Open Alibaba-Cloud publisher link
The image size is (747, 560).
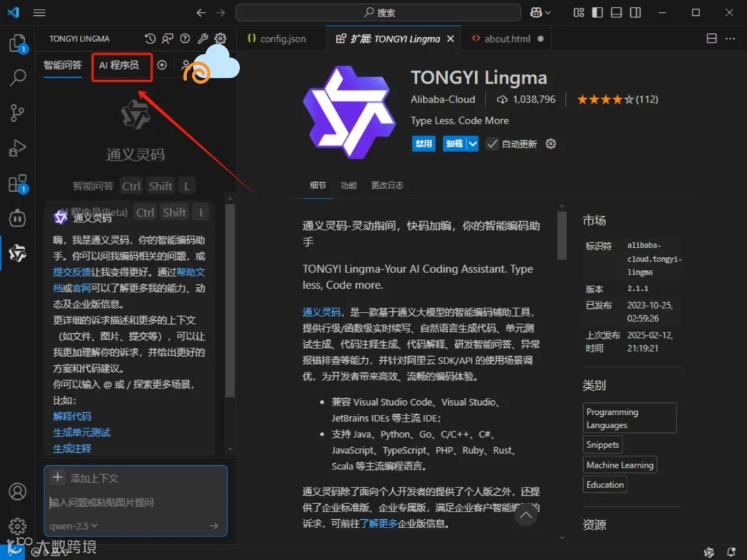[x=443, y=100]
